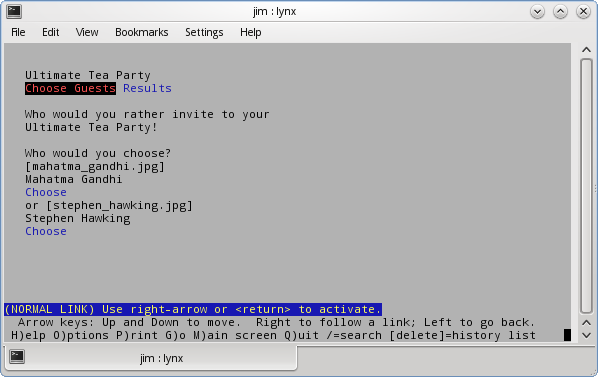
Task: Click the H)elp O)ptions P)rint command line
Action: 273,335
